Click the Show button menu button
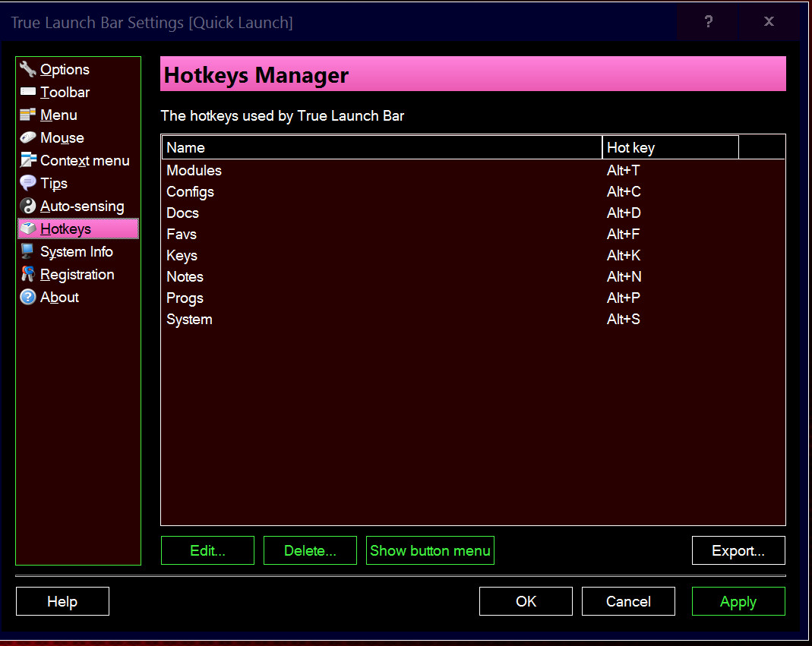Screen dimensions: 812x646 point(430,551)
